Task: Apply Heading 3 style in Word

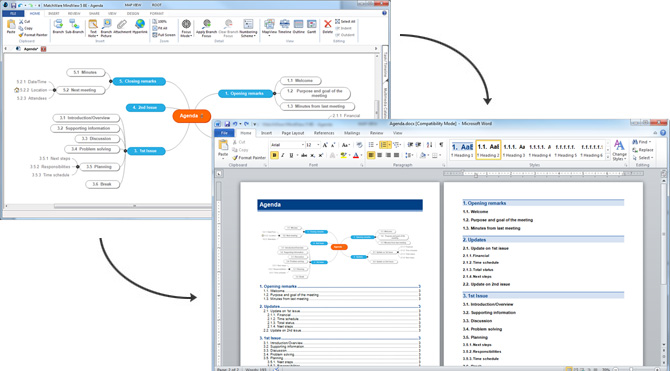Action: tap(514, 150)
